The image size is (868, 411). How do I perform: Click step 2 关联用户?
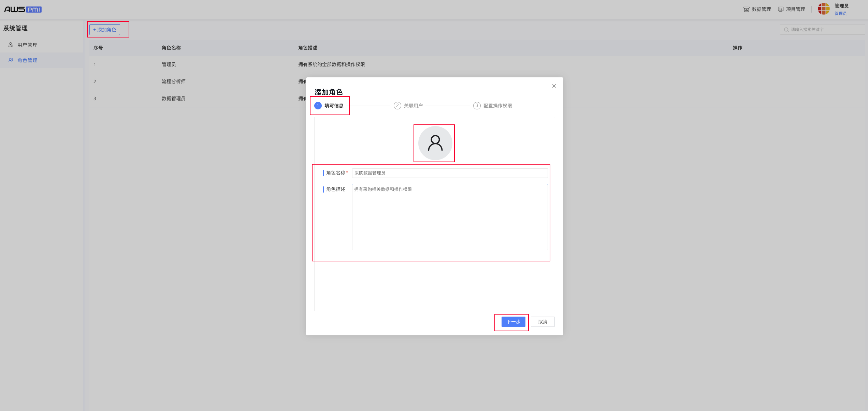click(x=408, y=106)
